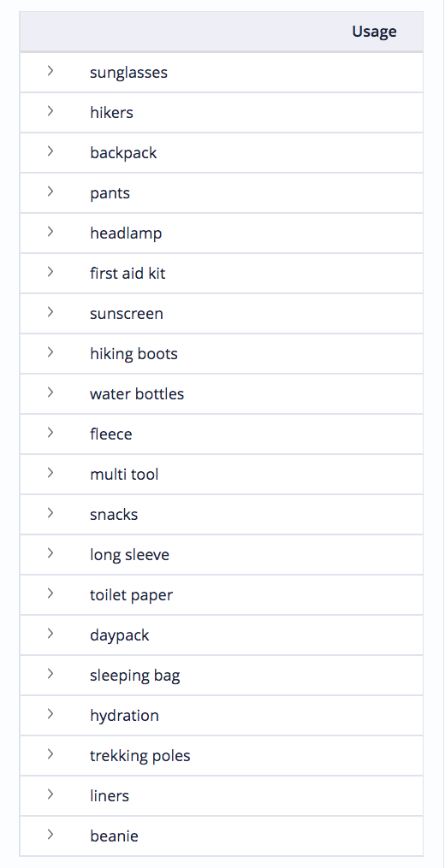The height and width of the screenshot is (868, 445).
Task: Expand the trekking poles row
Action: click(50, 753)
